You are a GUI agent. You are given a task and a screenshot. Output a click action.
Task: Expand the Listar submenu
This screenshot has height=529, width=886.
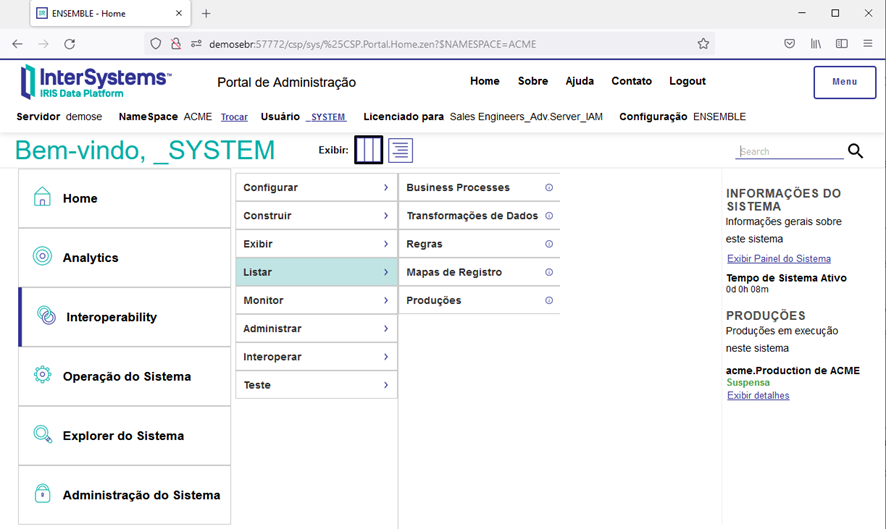click(x=316, y=272)
